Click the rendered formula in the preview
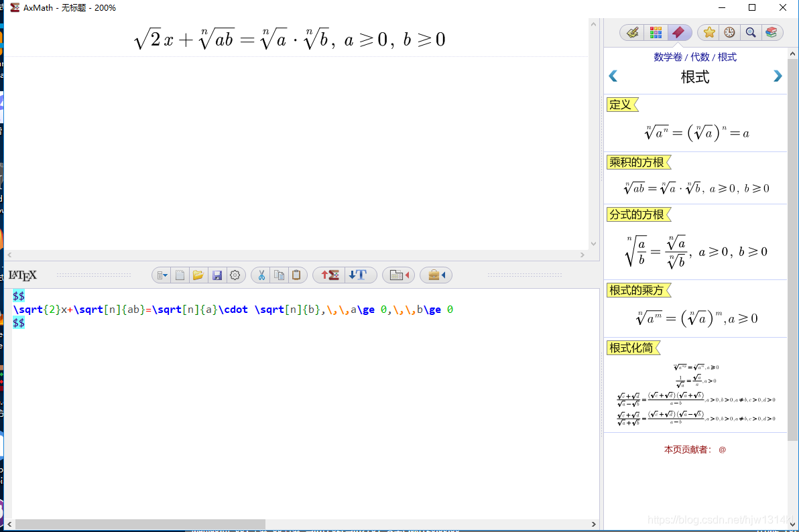This screenshot has height=532, width=799. [x=290, y=39]
